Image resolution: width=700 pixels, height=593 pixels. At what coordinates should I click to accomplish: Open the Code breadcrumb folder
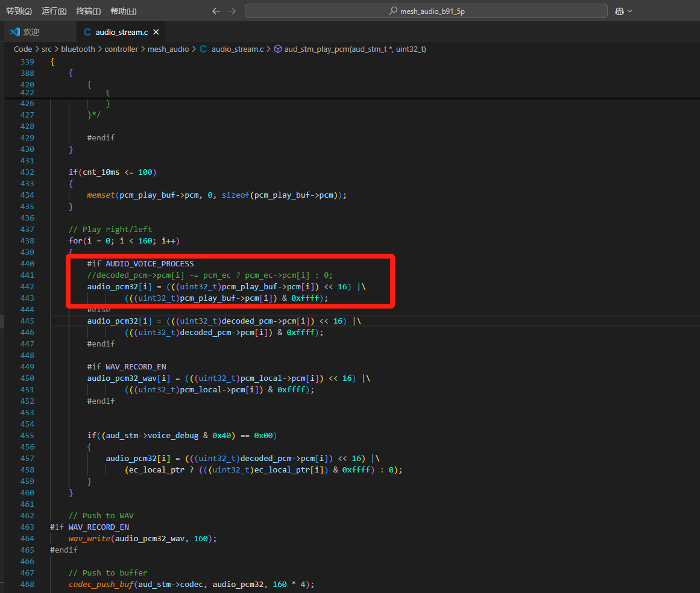23,49
